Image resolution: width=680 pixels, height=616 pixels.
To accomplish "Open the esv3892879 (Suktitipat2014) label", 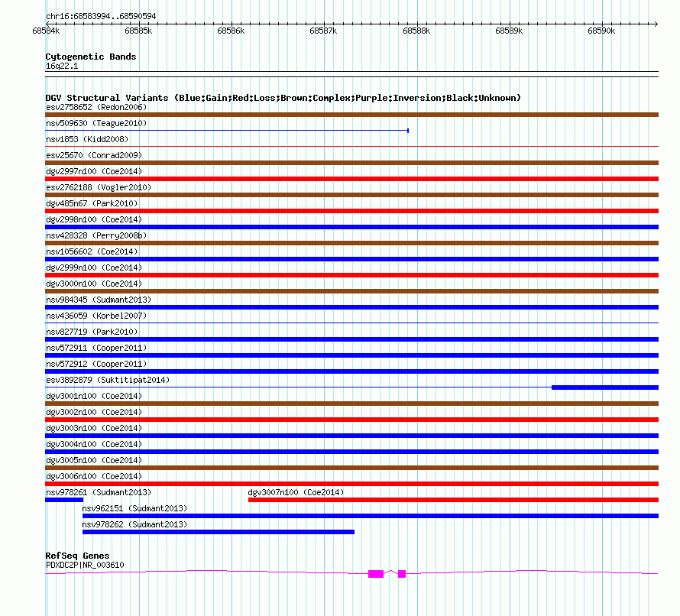I will pos(108,380).
